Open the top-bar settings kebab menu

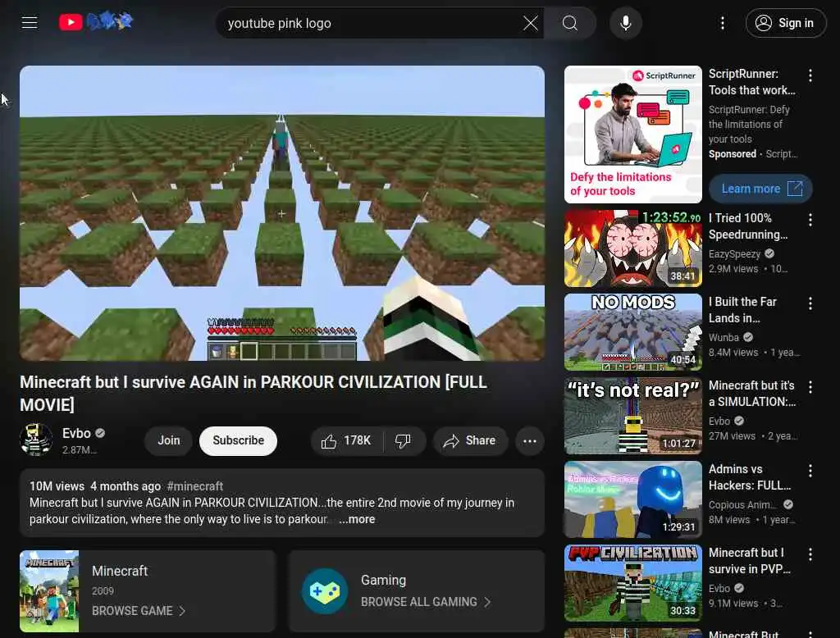pyautogui.click(x=723, y=23)
